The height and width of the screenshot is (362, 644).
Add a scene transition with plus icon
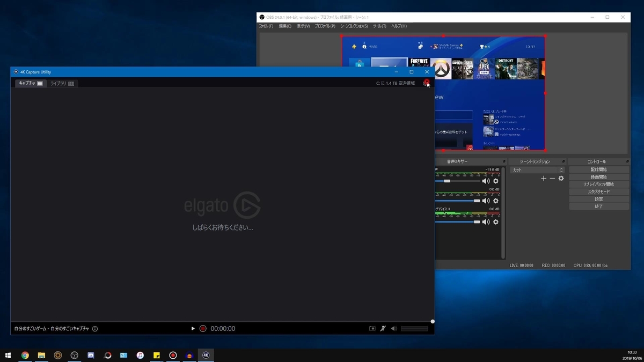click(x=544, y=179)
